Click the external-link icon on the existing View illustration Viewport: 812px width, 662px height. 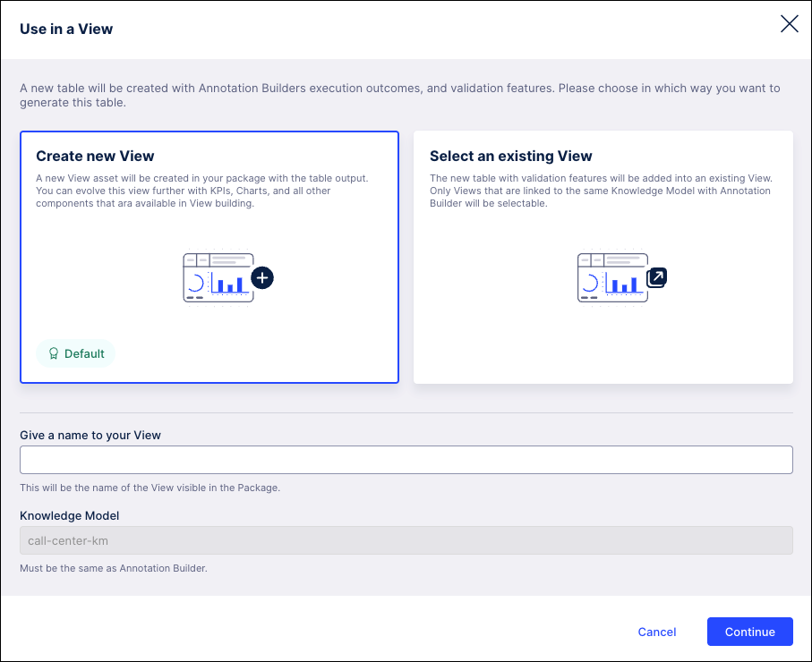coord(656,278)
